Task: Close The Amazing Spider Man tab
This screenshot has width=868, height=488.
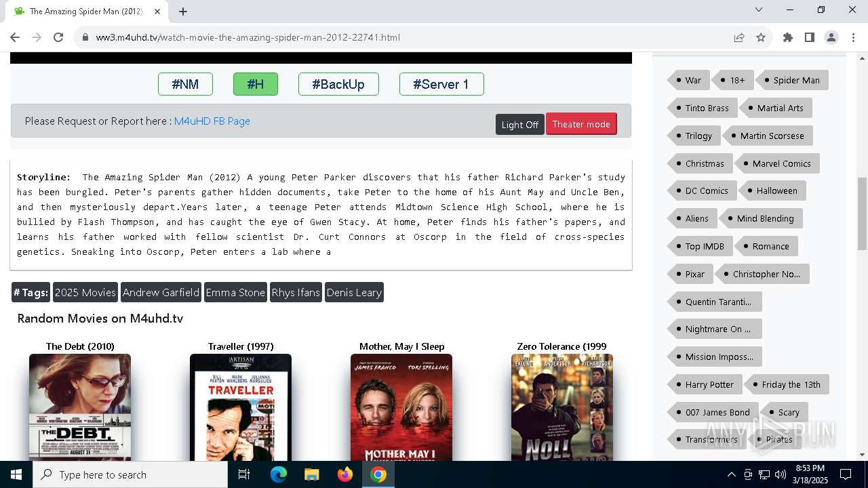Action: (157, 11)
